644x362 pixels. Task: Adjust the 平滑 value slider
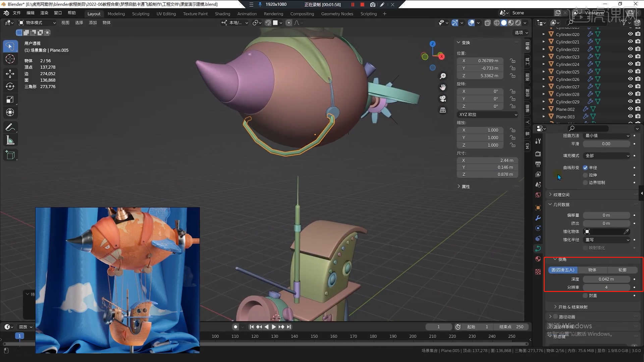coord(606,143)
